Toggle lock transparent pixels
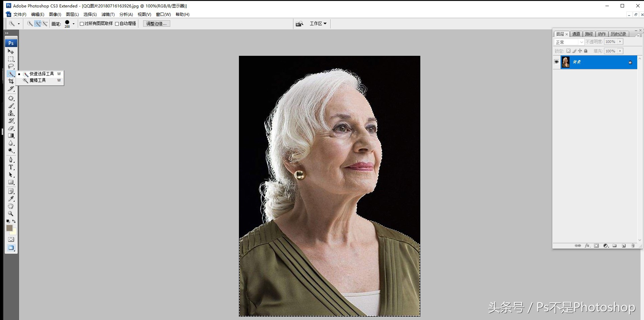The image size is (644, 320). 569,51
